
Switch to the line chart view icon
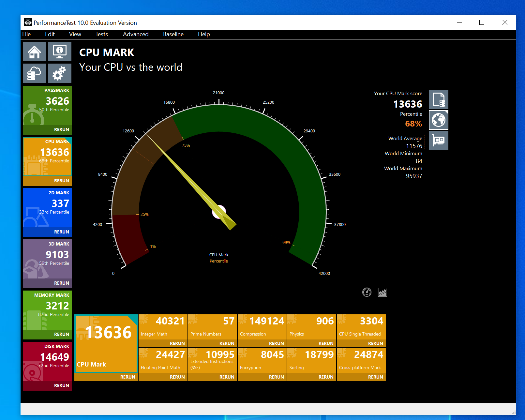(x=382, y=292)
